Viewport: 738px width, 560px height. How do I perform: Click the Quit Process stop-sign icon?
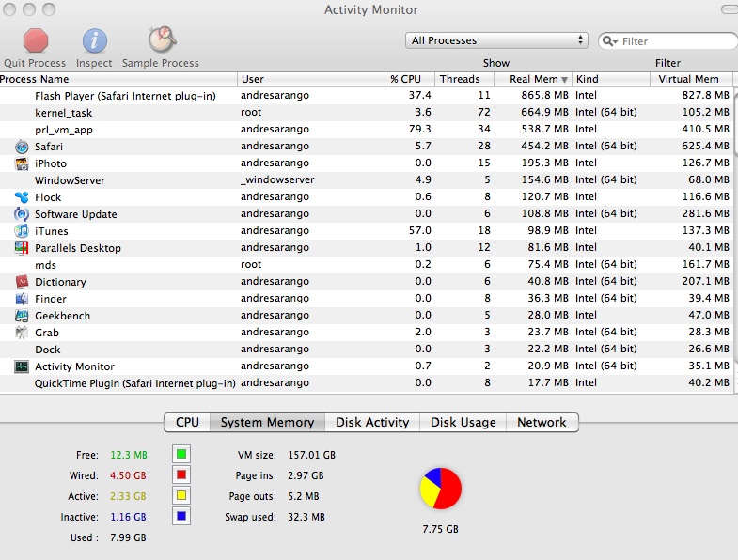(x=36, y=40)
